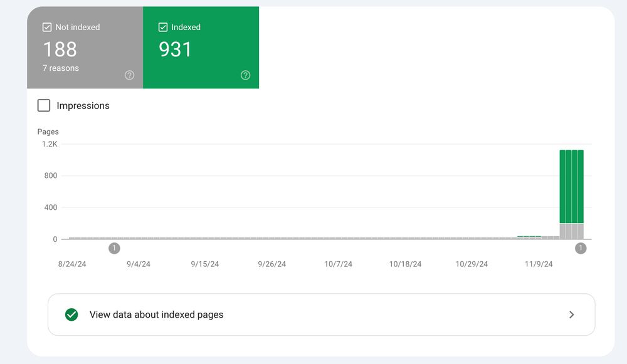627x364 pixels.
Task: Uncheck the Not indexed checkbox
Action: [x=47, y=27]
